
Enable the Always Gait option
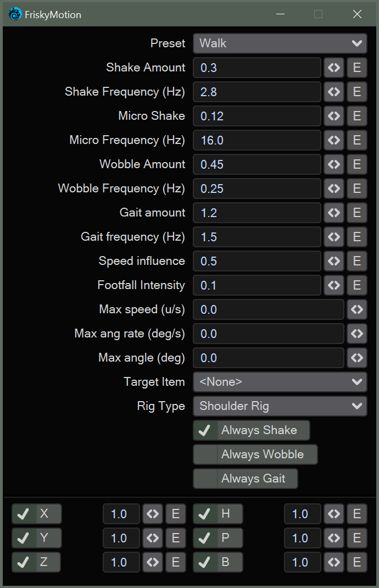(x=245, y=479)
